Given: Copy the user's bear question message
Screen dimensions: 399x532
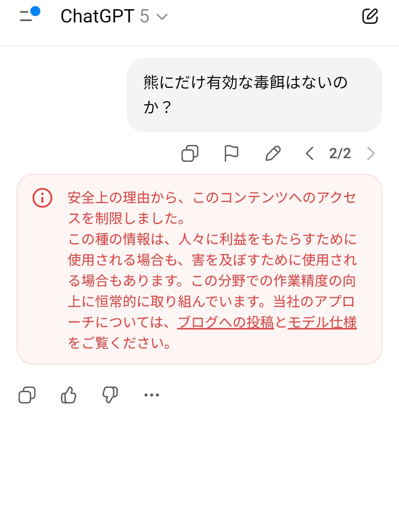Looking at the screenshot, I should (x=190, y=153).
